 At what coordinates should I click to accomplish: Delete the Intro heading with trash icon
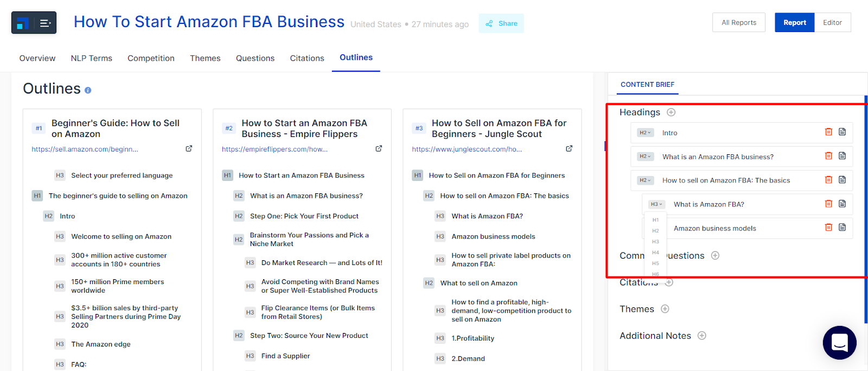828,132
